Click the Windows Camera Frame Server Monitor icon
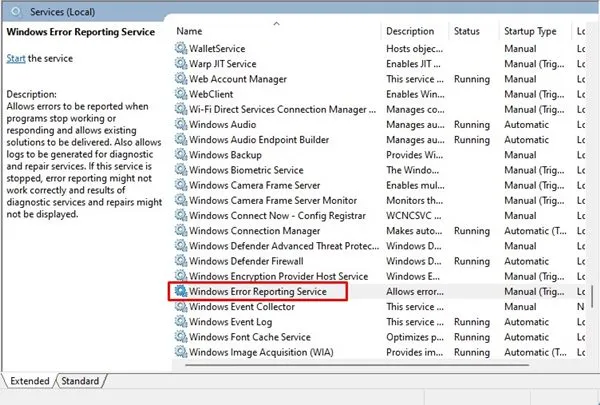 [x=181, y=200]
